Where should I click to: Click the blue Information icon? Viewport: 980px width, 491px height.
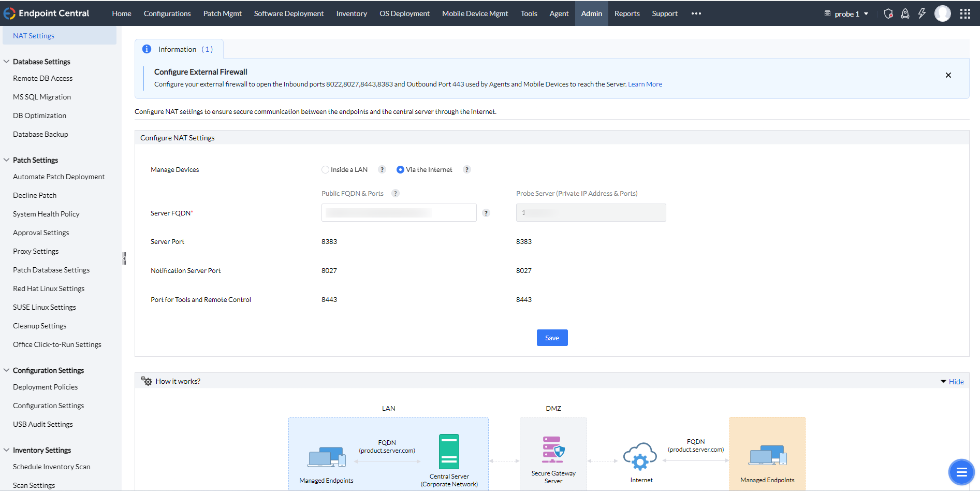coord(147,49)
